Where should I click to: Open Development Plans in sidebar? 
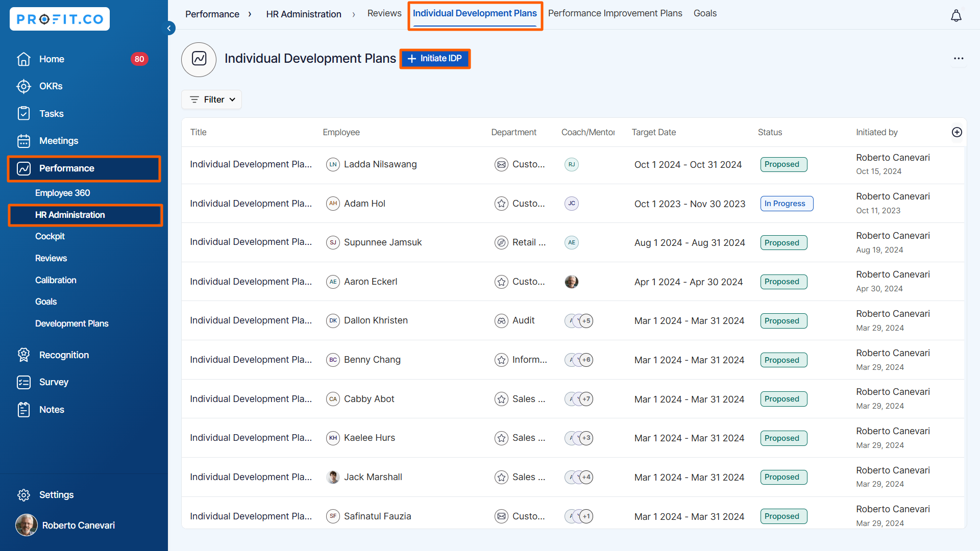click(x=71, y=323)
